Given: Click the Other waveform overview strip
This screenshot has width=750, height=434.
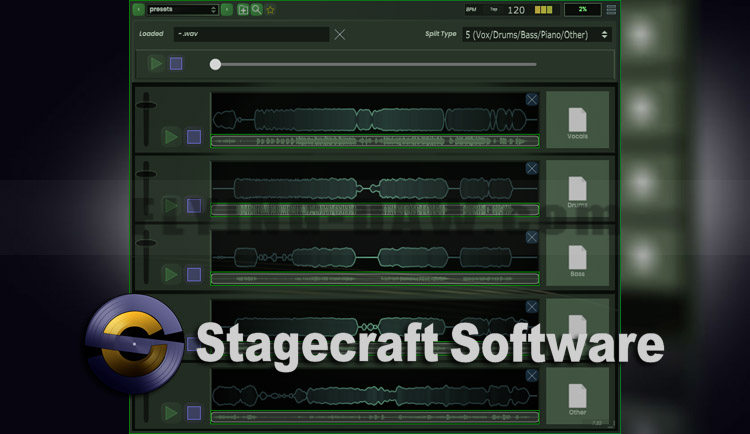Looking at the screenshot, I should 375,417.
